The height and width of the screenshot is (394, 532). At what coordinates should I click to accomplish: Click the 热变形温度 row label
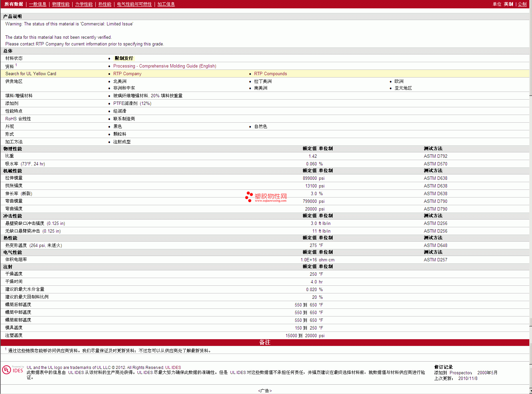[x=33, y=246]
